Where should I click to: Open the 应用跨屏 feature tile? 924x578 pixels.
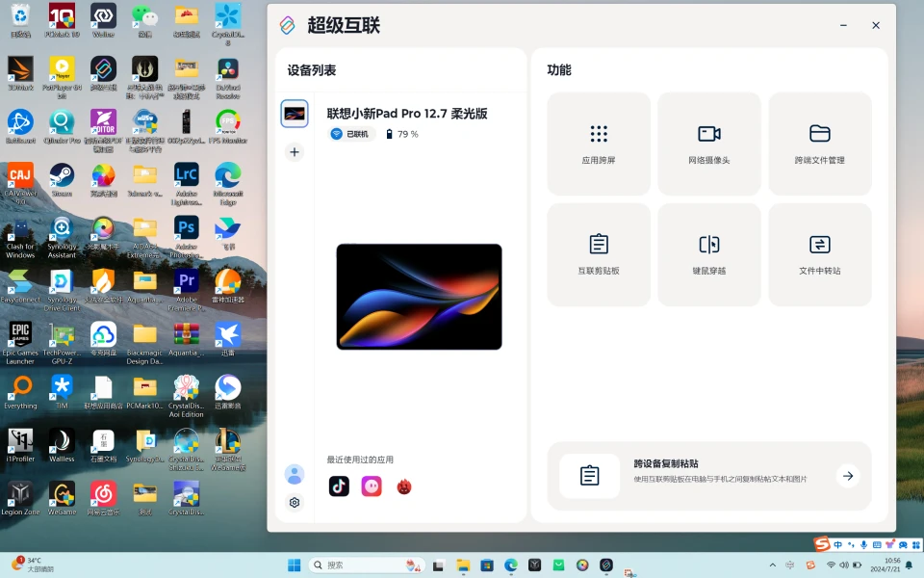point(599,144)
